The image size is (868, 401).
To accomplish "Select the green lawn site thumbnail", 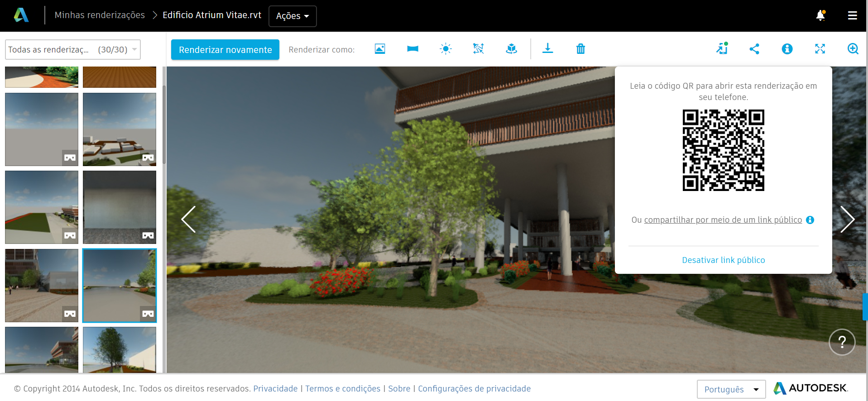I will pyautogui.click(x=42, y=207).
